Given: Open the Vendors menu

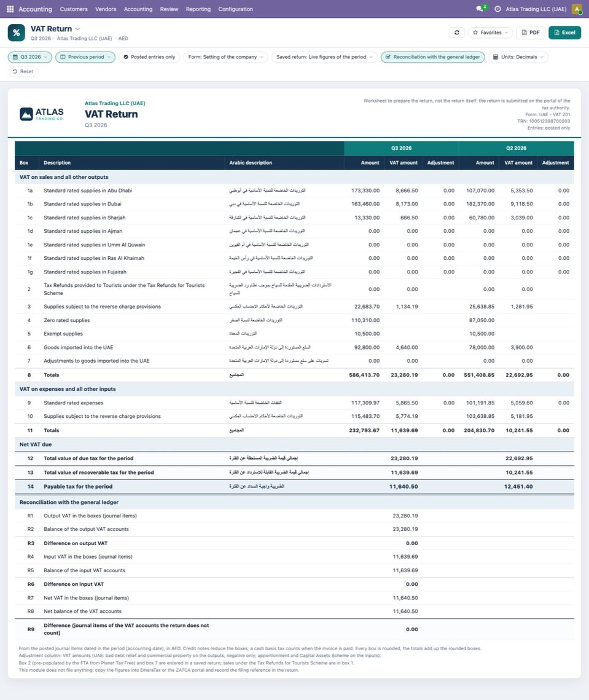Looking at the screenshot, I should [x=106, y=9].
